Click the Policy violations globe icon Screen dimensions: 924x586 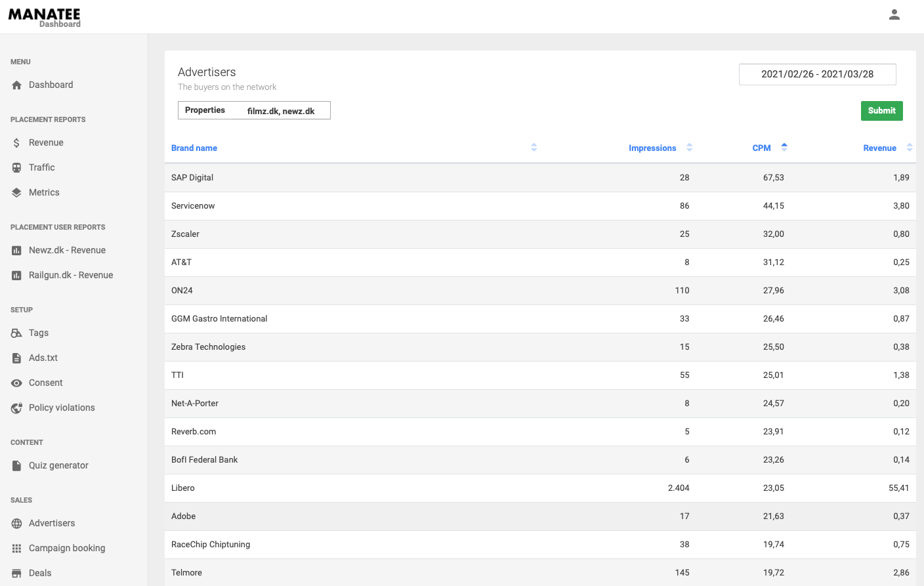pyautogui.click(x=17, y=408)
